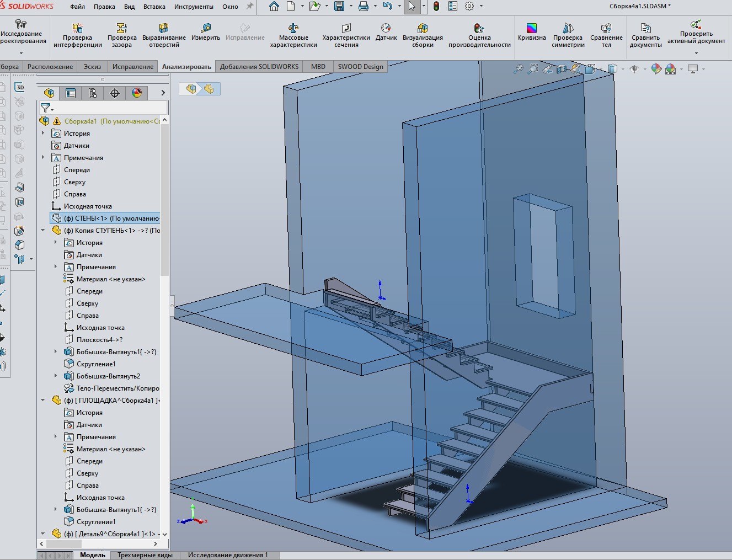Toggle the traffic light rebuild icon
Screen dimensions: 732x560
click(x=436, y=7)
